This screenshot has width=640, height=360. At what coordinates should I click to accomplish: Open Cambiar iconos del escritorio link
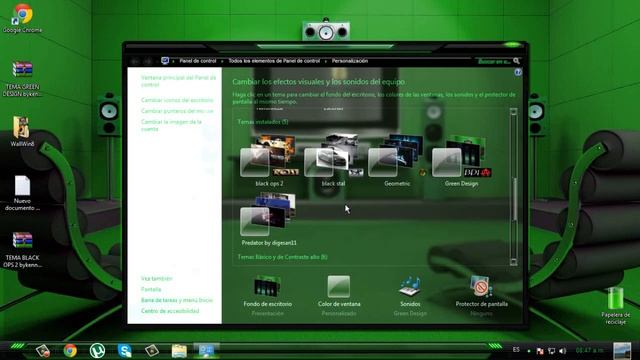coord(177,100)
